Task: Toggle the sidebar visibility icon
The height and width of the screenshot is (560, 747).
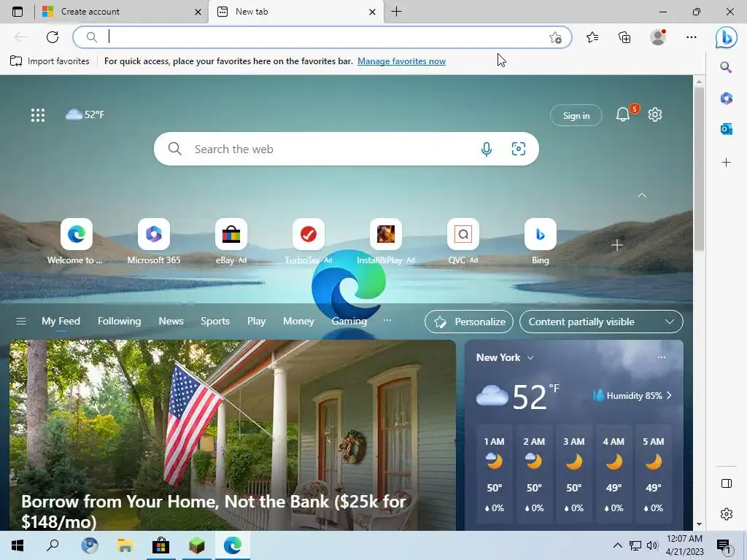Action: (x=727, y=483)
